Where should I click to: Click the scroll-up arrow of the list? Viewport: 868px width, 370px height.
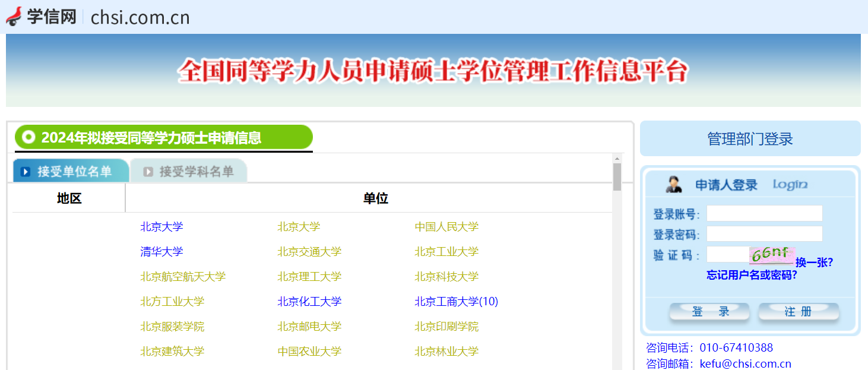pyautogui.click(x=617, y=159)
